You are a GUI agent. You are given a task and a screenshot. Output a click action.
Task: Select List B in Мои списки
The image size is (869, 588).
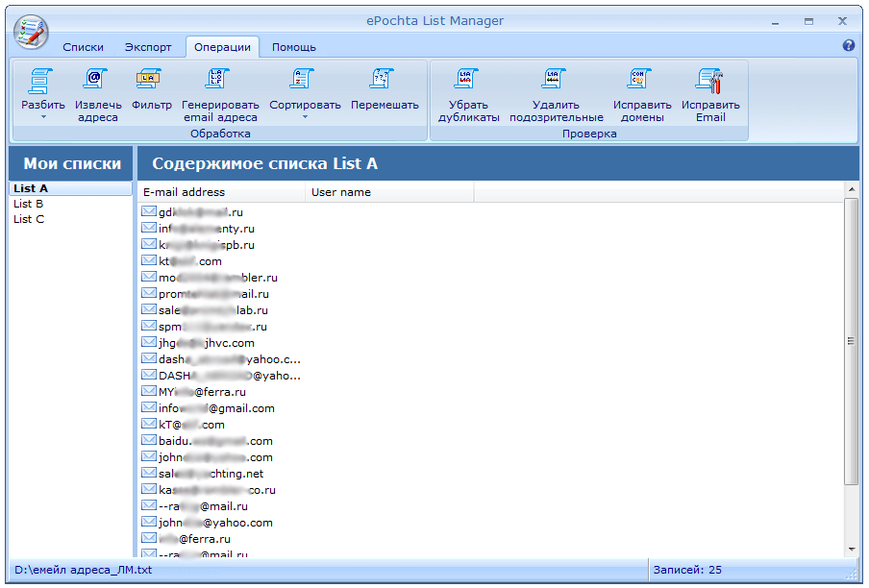point(71,204)
